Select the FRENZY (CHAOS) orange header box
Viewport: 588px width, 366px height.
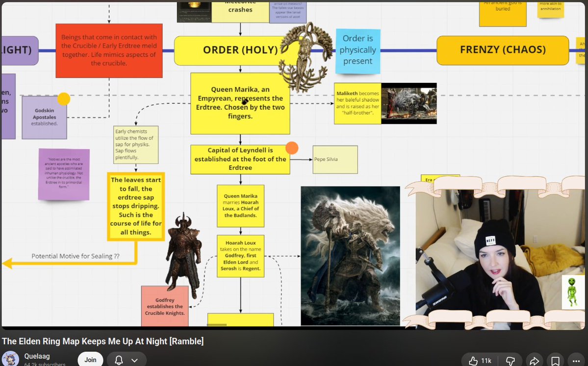point(503,50)
